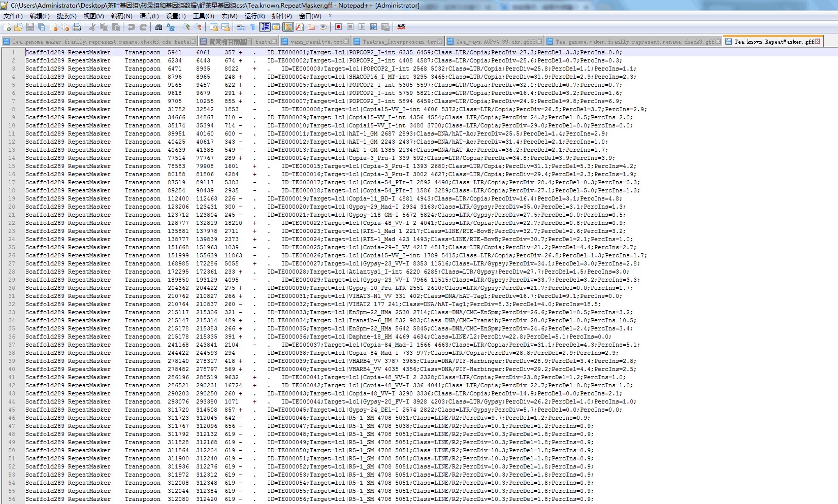Viewport: 838px width, 504px height.
Task: Switch to the venn_result-W.txt tab
Action: coord(315,42)
